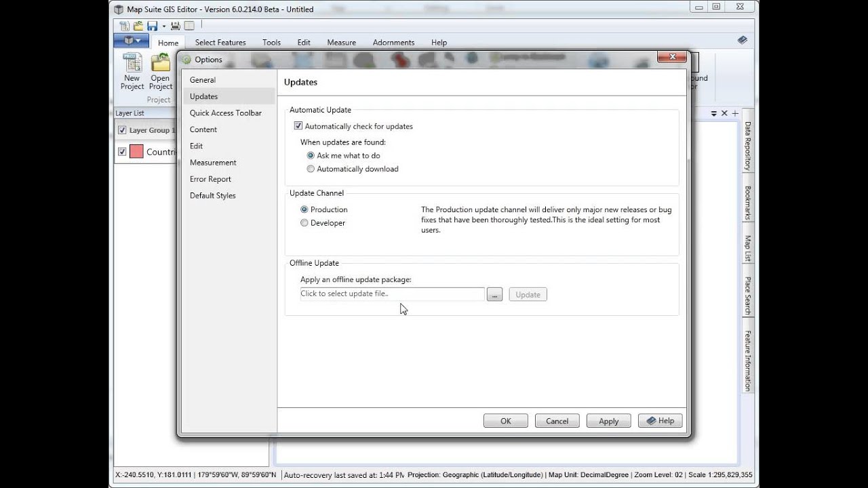Click the update file path field
868x488 pixels.
(x=392, y=293)
